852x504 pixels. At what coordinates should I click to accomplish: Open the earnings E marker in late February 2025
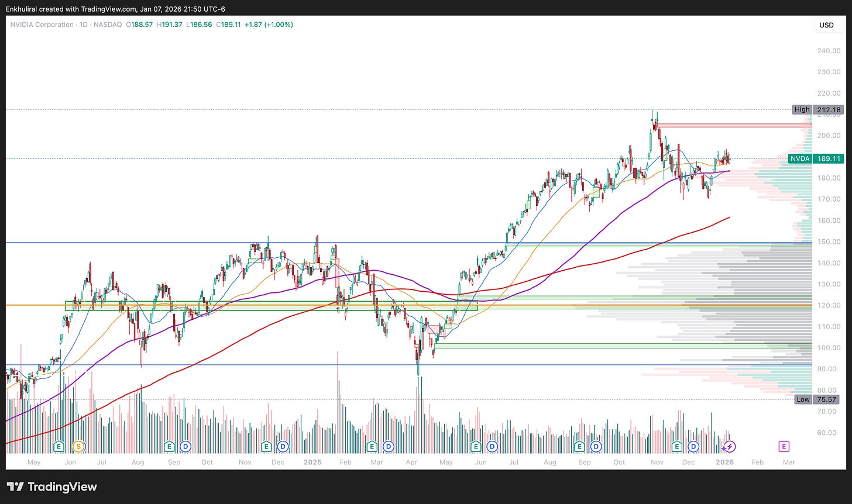point(371,447)
